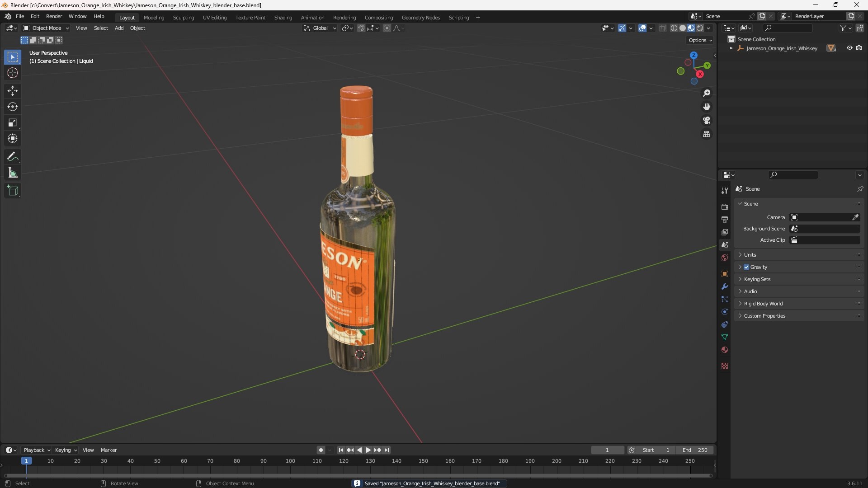The image size is (868, 488).
Task: Open the Material properties tab
Action: click(x=725, y=350)
